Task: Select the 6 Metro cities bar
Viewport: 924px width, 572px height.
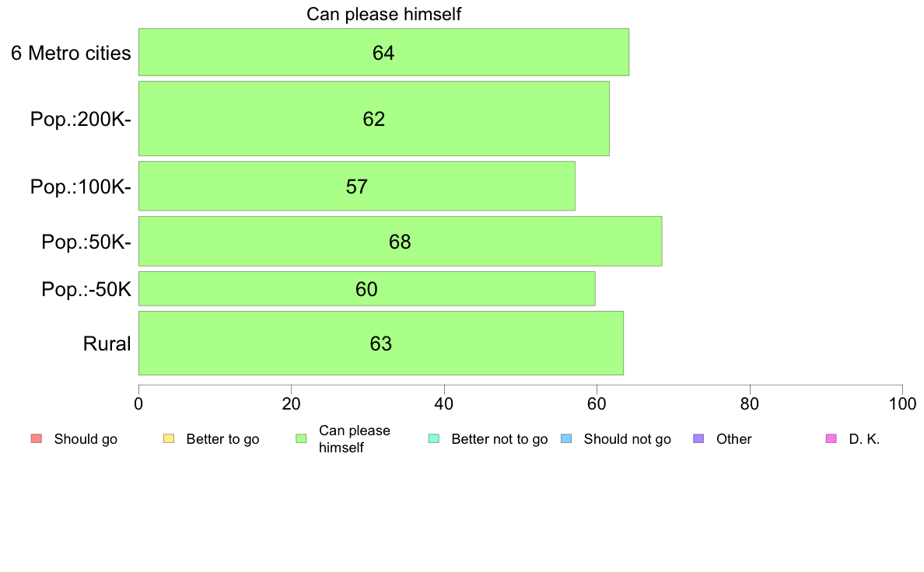Action: 383,52
